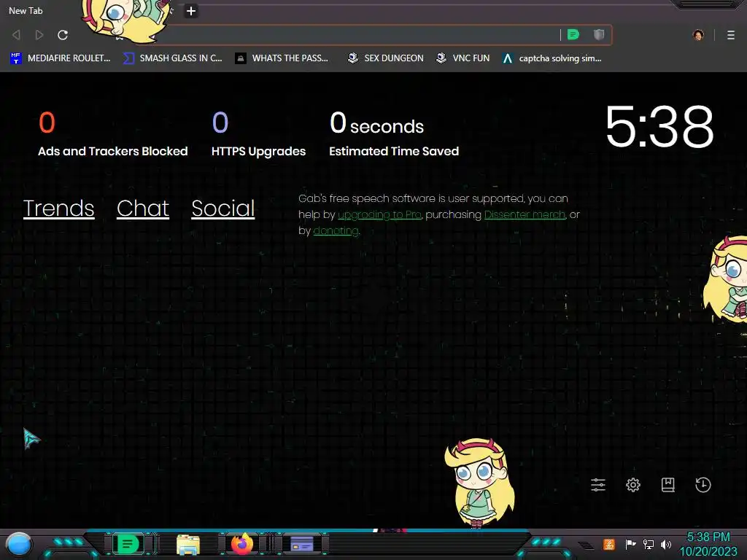Open the volume speaker tray icon
The width and height of the screenshot is (747, 560).
666,544
